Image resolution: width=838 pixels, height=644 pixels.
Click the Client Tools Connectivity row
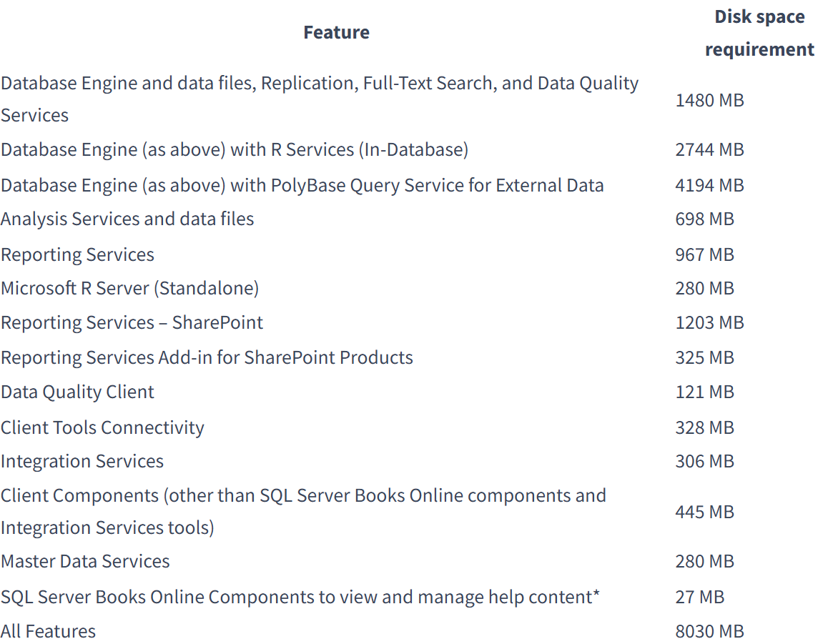(x=102, y=427)
